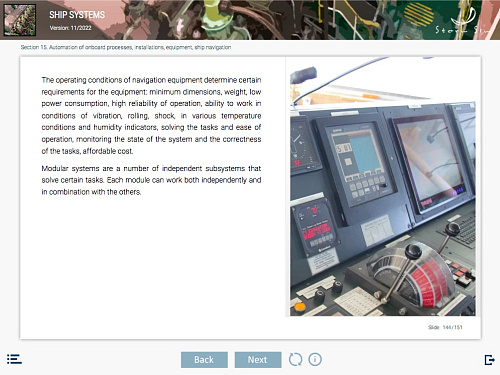The width and height of the screenshot is (500, 375).
Task: Open the course information icon
Action: coord(315,359)
